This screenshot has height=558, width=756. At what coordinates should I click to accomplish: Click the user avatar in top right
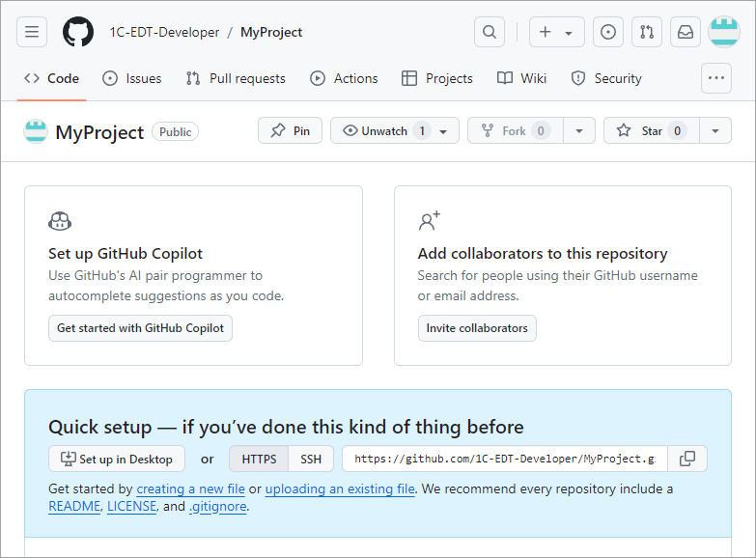[x=724, y=32]
